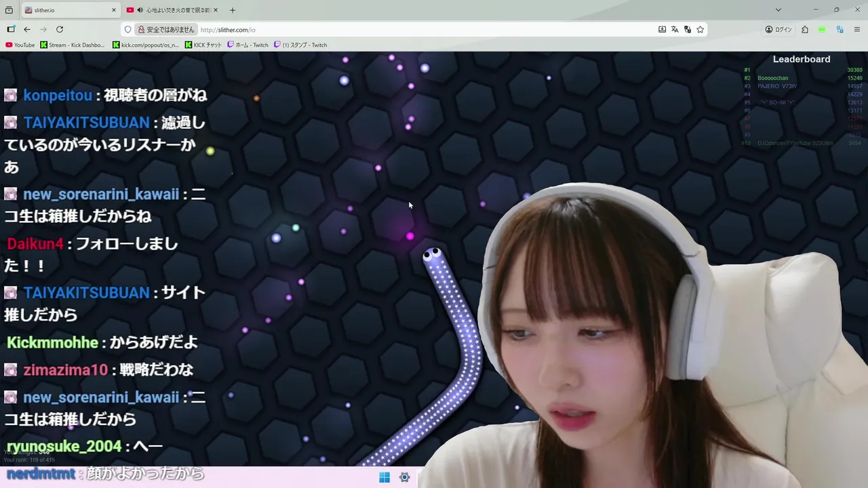Open the Stream - Kick Dashboard bookmark
868x488 pixels.
pos(73,45)
